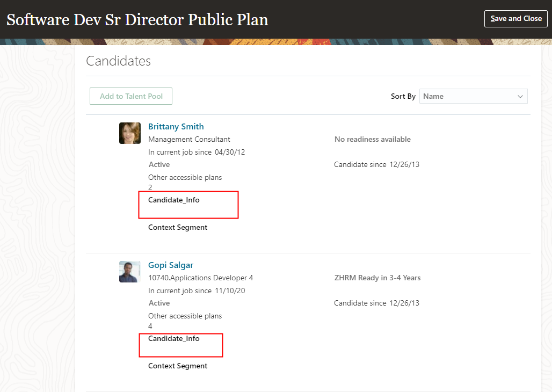
Task: Click Add to Talent Pool
Action: 130,96
